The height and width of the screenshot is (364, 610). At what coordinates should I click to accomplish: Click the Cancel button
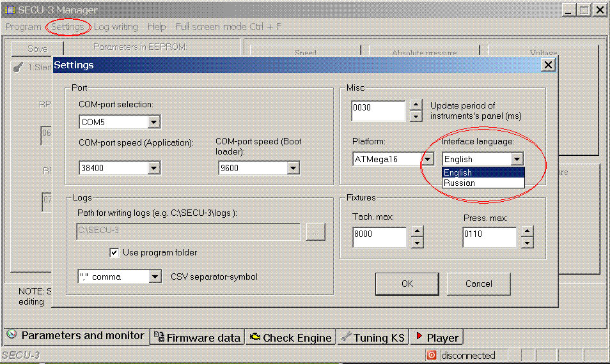tap(478, 284)
